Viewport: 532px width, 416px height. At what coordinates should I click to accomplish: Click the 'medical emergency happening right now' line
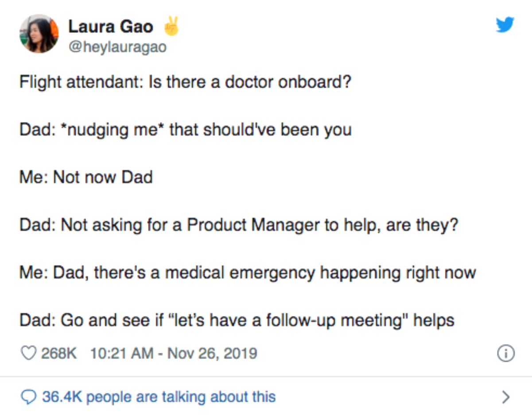[x=320, y=272]
